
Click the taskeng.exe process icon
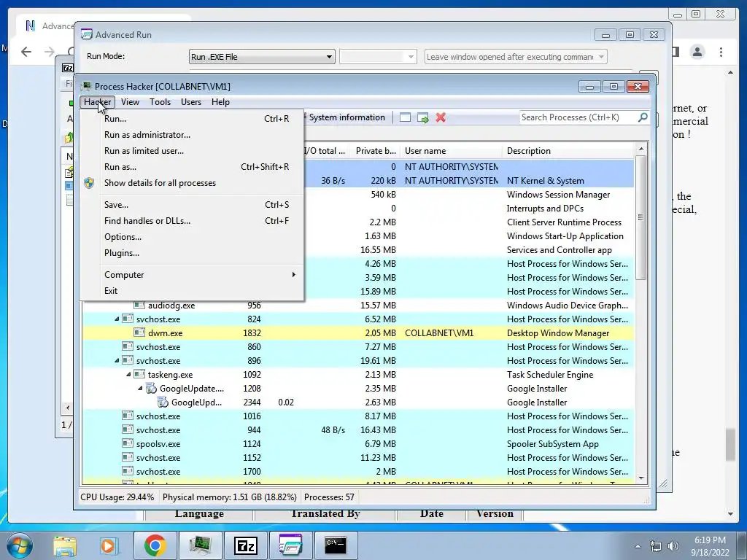coord(139,374)
